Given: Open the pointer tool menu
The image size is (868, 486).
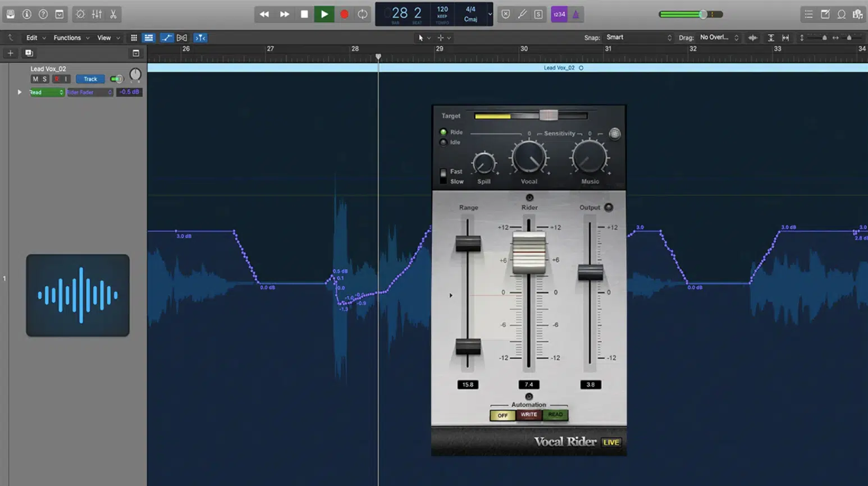Looking at the screenshot, I should click(424, 38).
